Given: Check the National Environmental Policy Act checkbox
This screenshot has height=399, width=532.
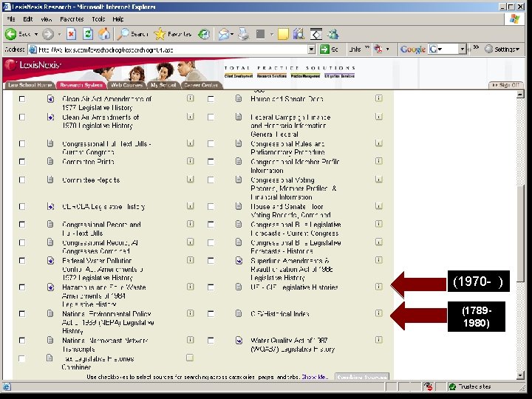Looking at the screenshot, I should [x=22, y=314].
